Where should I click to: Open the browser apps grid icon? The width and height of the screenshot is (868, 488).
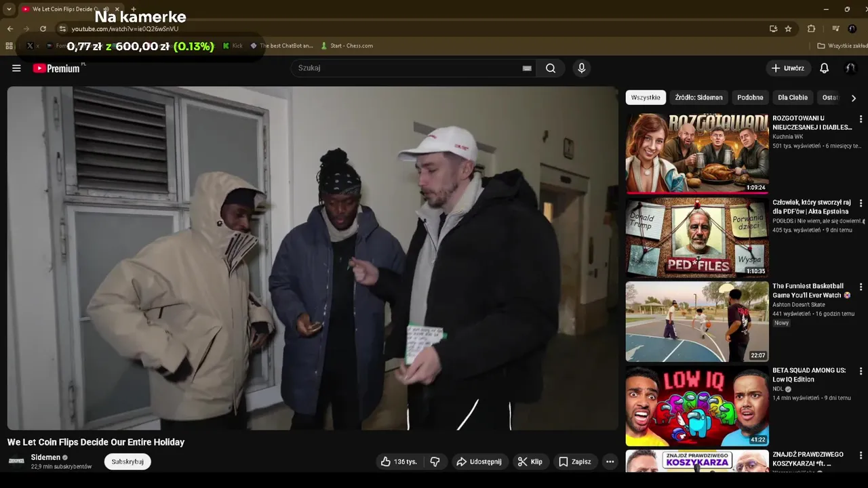tap(9, 45)
